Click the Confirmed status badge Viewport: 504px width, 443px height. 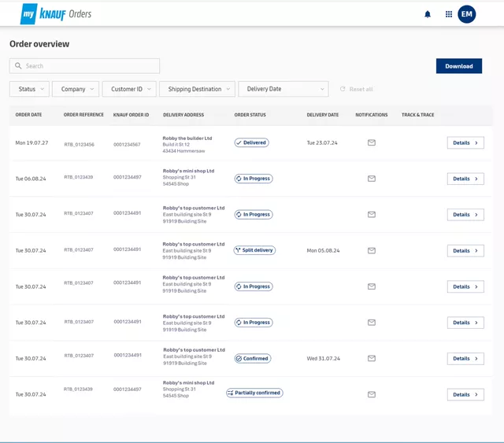click(x=253, y=358)
